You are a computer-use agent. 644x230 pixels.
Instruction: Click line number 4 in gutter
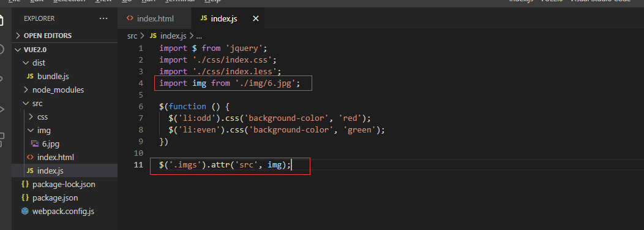141,83
